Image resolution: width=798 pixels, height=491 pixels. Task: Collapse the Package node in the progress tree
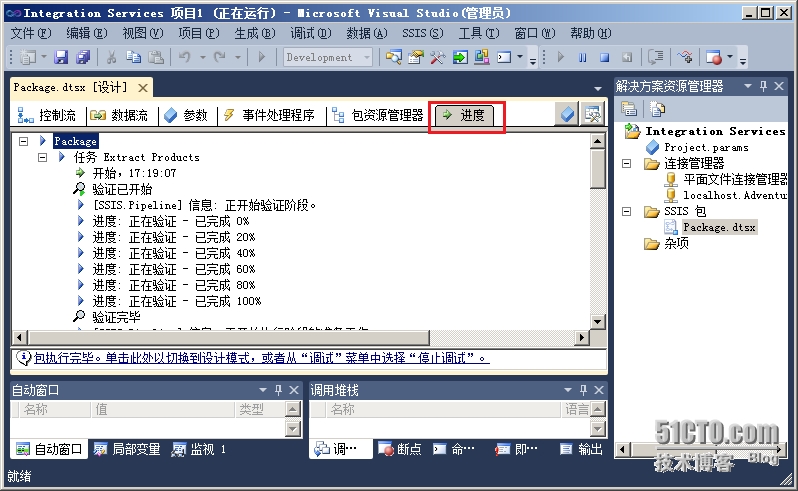(x=23, y=141)
